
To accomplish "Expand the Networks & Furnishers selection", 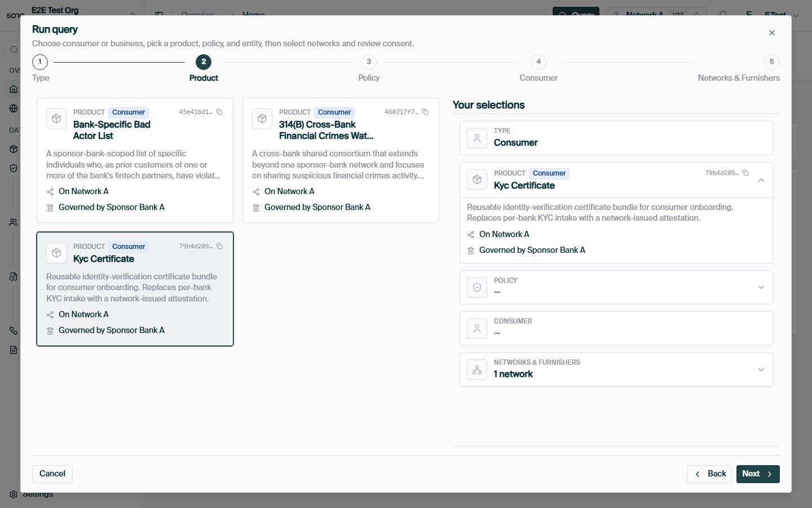I will coord(761,370).
